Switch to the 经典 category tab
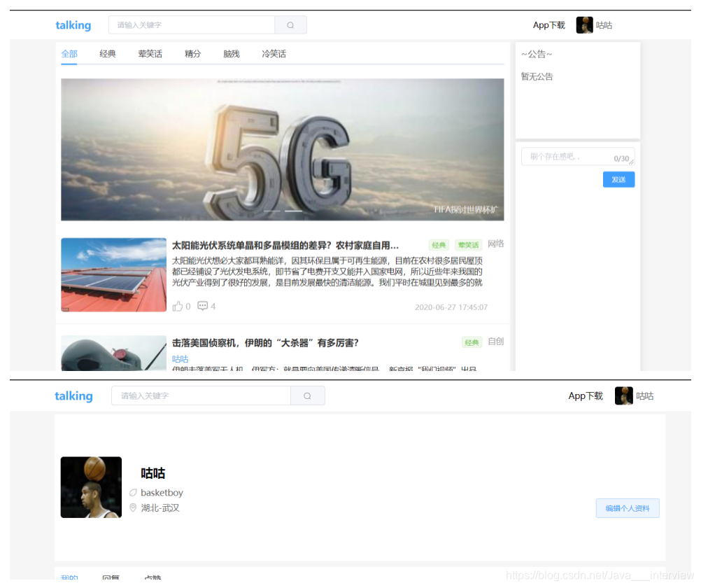701x588 pixels. 107,53
